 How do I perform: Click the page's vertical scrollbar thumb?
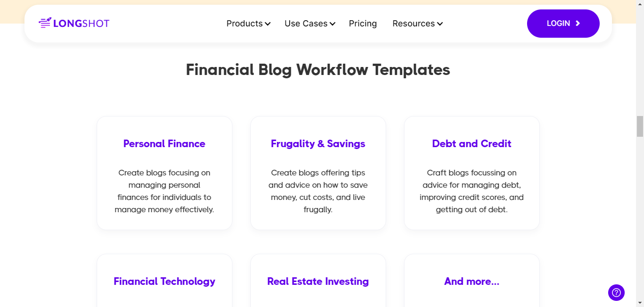point(640,126)
